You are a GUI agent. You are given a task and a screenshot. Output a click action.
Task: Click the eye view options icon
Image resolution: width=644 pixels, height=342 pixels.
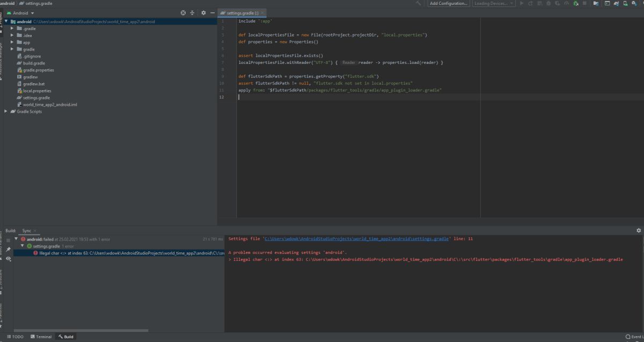9,259
